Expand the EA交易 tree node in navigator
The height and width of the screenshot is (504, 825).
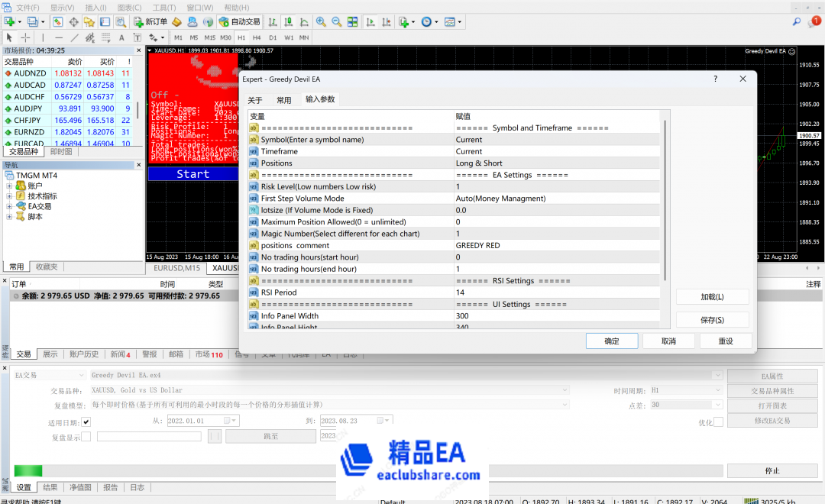pyautogui.click(x=10, y=206)
